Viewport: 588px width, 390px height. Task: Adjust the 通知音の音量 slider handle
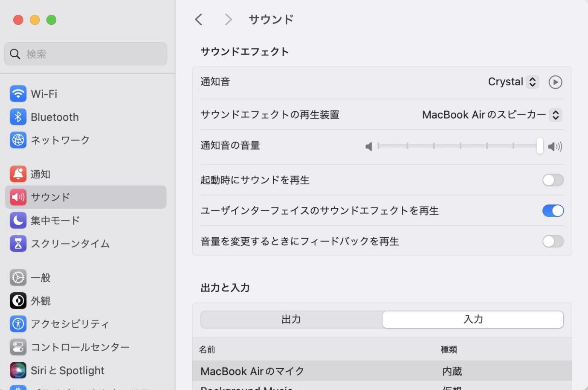coord(540,146)
